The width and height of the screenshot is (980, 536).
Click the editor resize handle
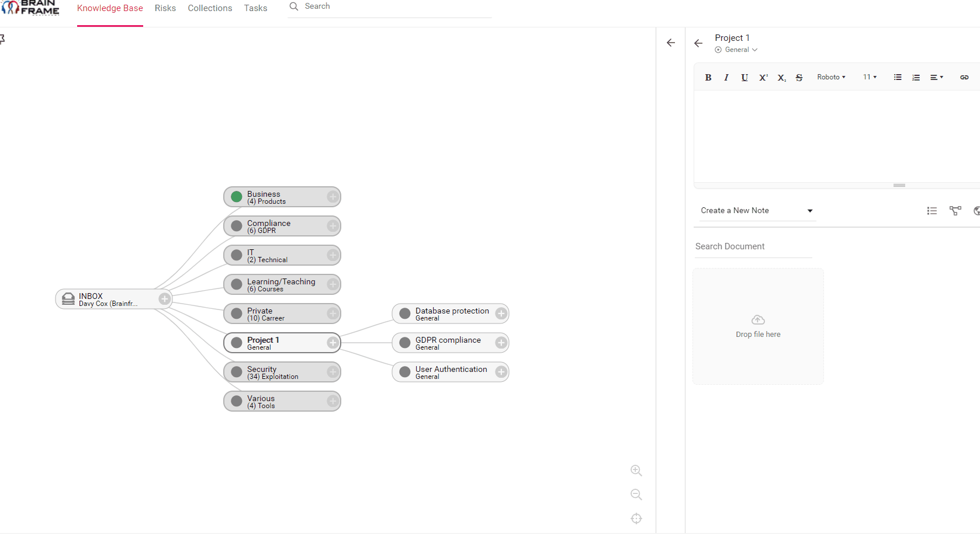pyautogui.click(x=899, y=185)
